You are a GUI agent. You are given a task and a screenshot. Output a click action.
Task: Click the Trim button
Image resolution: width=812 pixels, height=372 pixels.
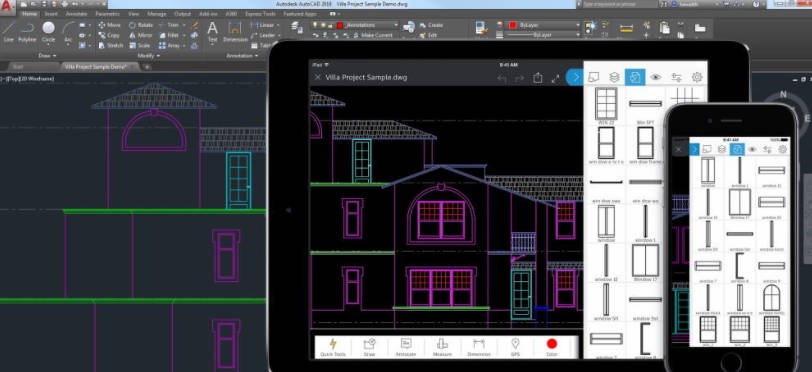169,25
